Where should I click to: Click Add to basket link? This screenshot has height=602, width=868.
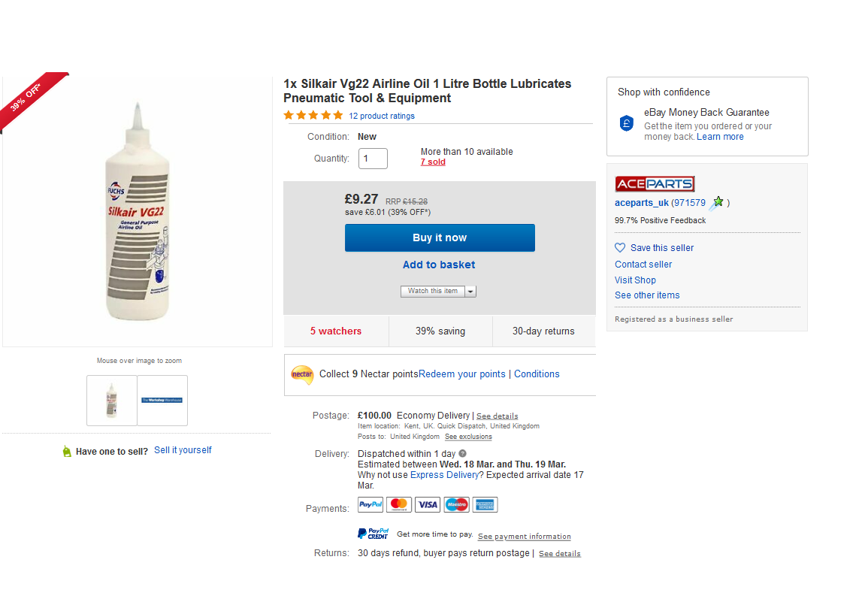pos(439,265)
